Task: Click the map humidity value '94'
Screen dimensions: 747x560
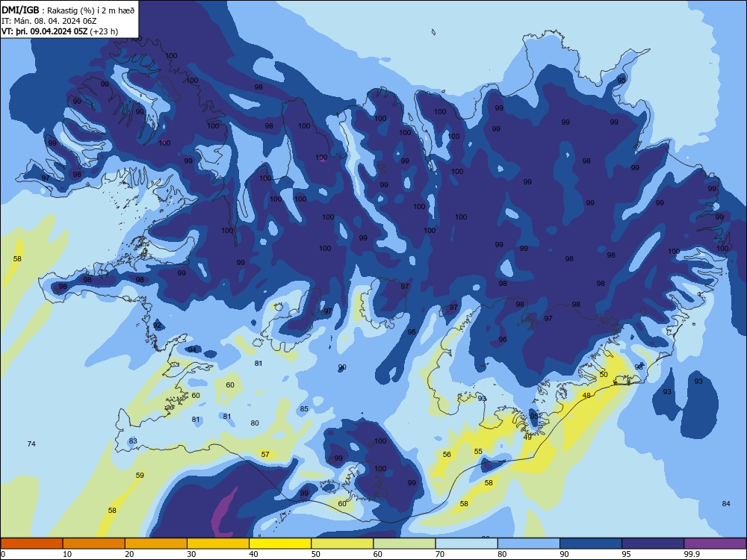Action: click(x=192, y=349)
